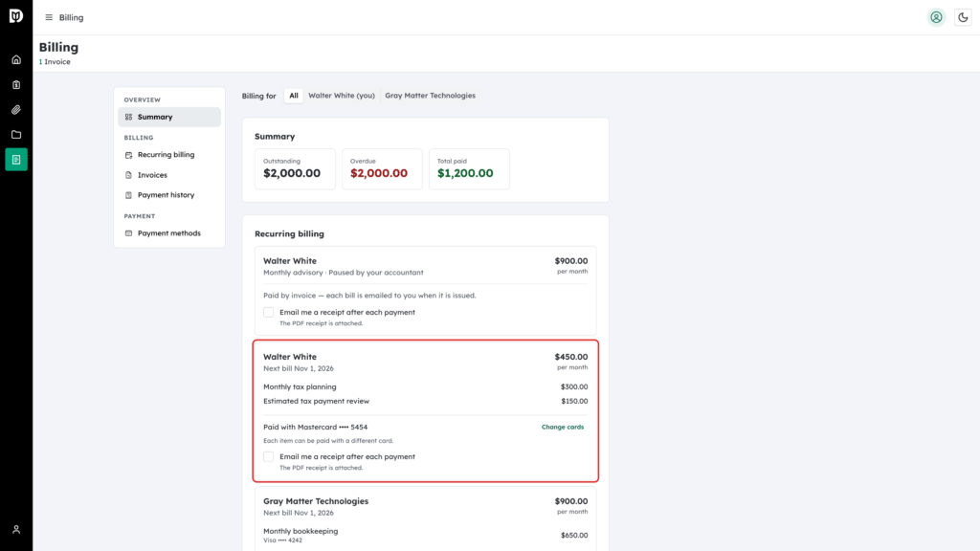
Task: Click the Monthly bookkeeping line item
Action: coord(426,535)
